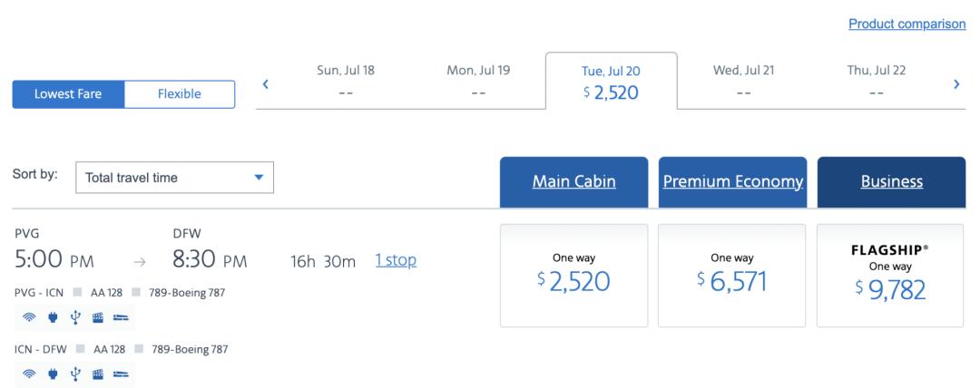
Task: Select the Mon, Jul 19 date tab
Action: click(478, 82)
